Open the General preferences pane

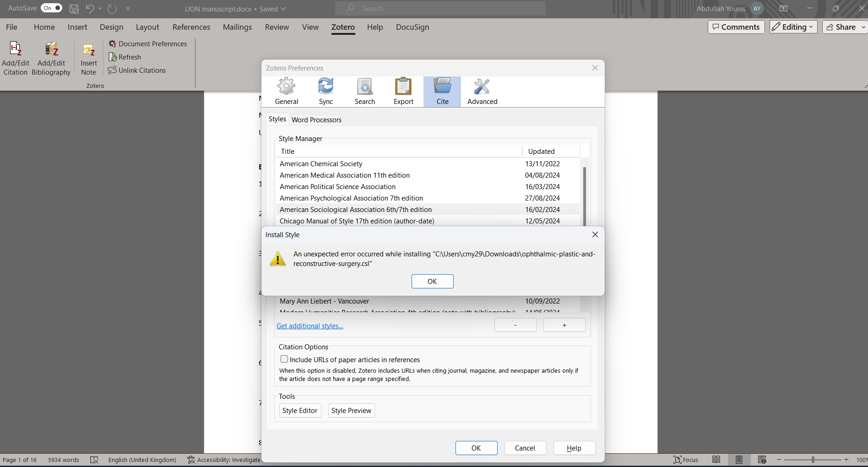[x=287, y=92]
